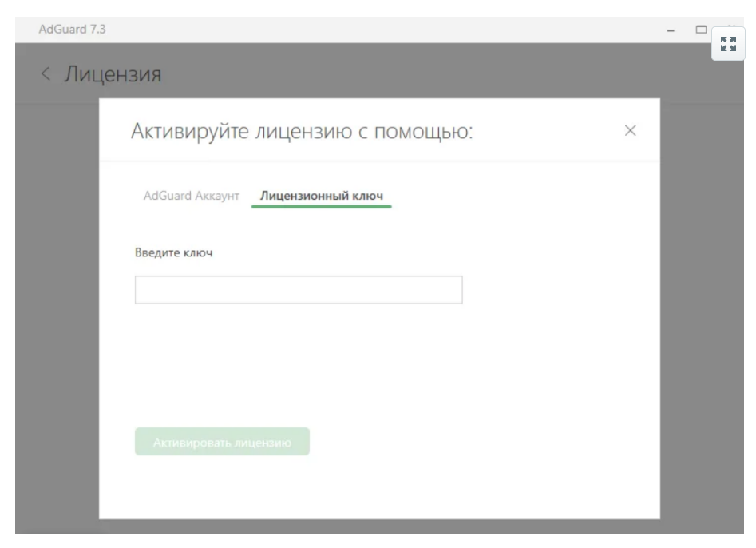Maximize the AdGuard 7.3 window
This screenshot has height=548, width=756.
point(701,30)
